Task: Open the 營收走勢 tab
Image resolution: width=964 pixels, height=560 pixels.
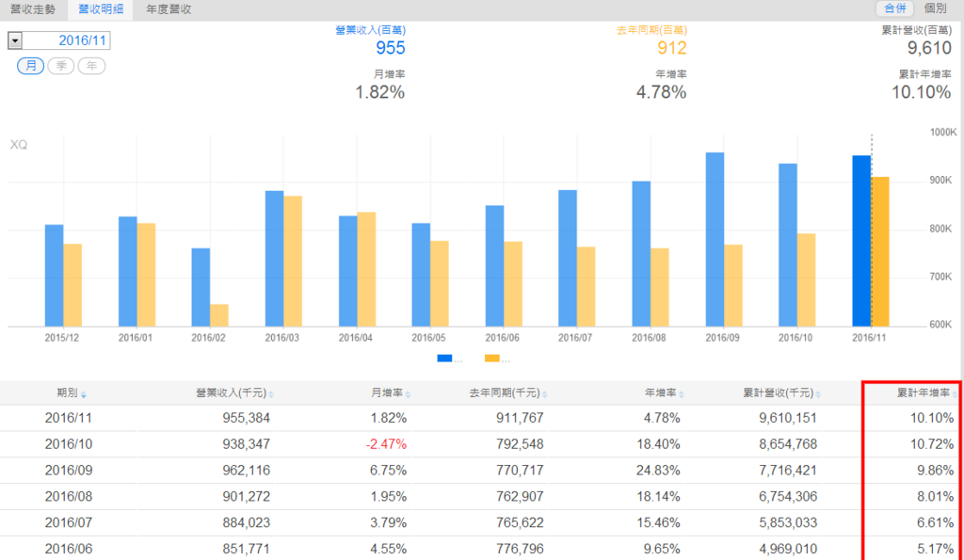Action: click(x=33, y=9)
